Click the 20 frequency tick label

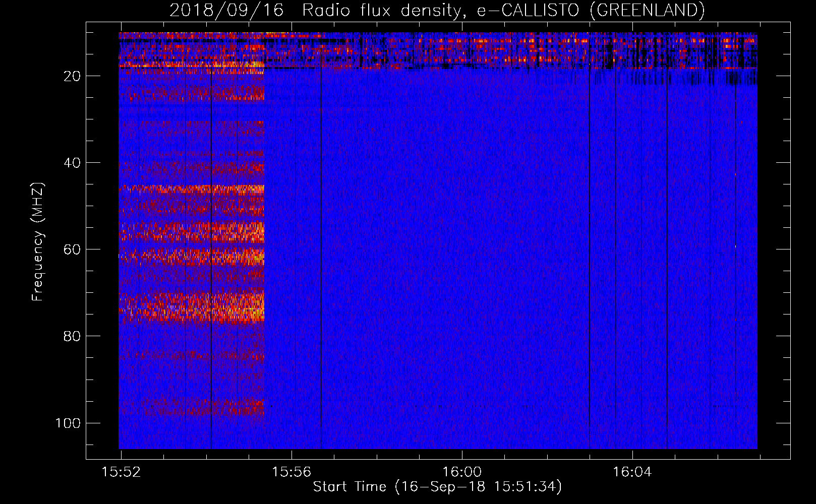pyautogui.click(x=72, y=76)
